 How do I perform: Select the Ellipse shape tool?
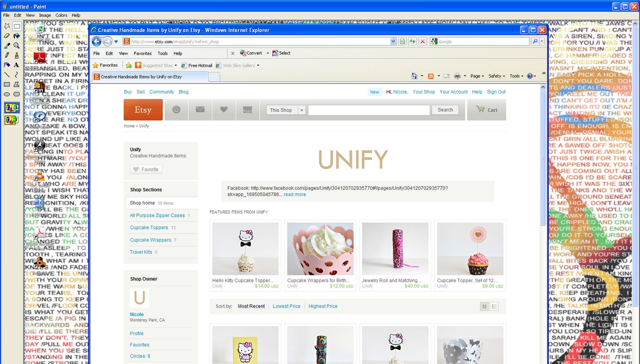tap(7, 94)
